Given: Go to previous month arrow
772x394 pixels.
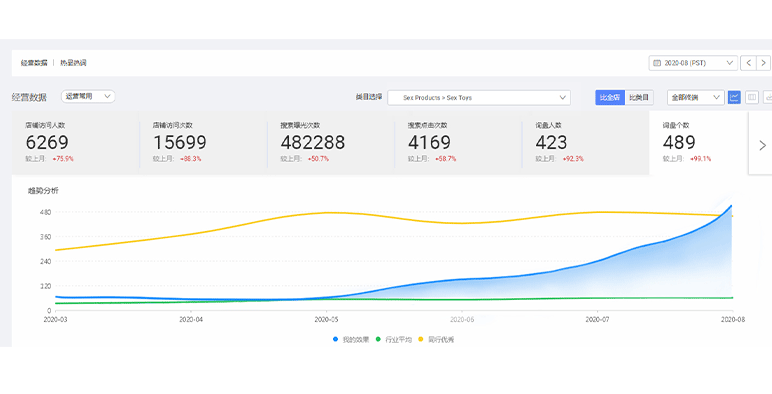Looking at the screenshot, I should coord(748,63).
